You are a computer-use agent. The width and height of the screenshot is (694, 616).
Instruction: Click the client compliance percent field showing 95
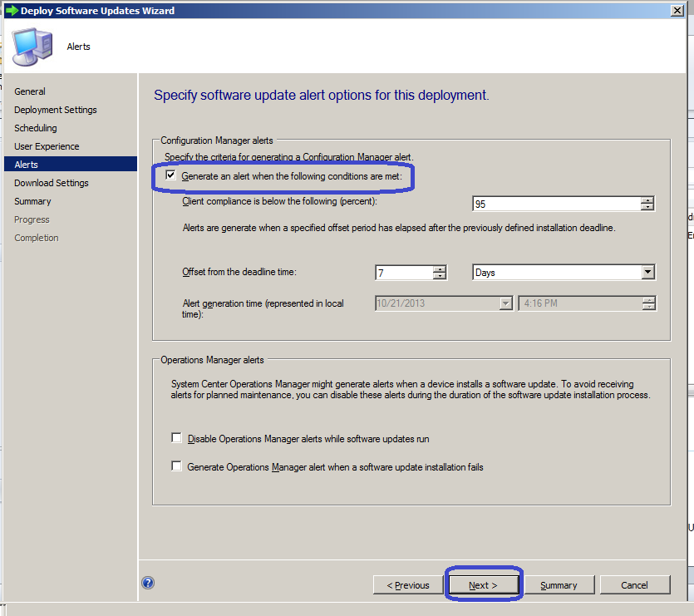click(557, 204)
